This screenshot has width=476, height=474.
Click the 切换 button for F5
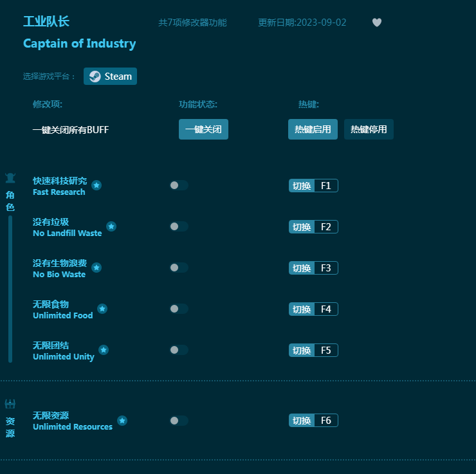[x=302, y=350]
